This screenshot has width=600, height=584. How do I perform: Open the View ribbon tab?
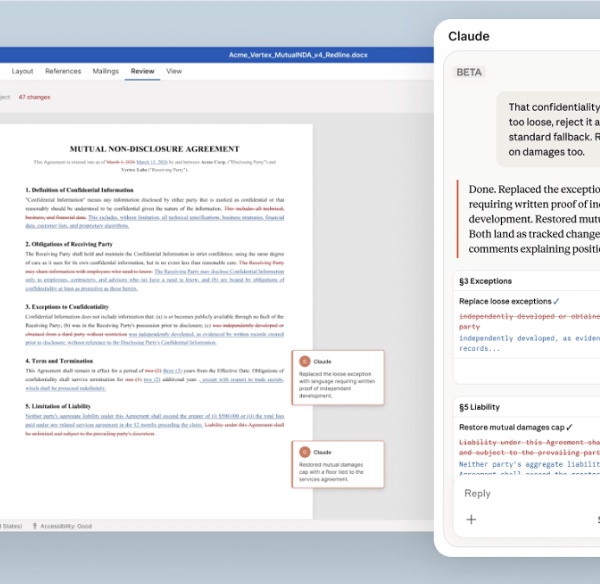click(x=174, y=71)
